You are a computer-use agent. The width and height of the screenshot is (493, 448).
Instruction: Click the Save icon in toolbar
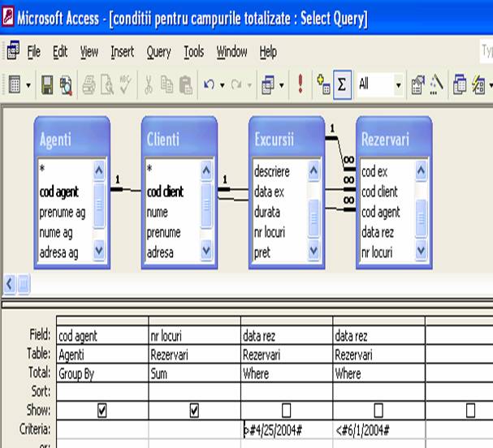(x=47, y=84)
